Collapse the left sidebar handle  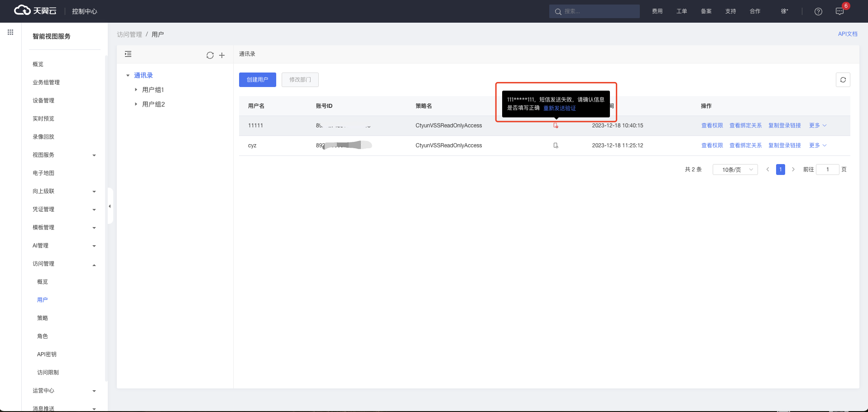click(x=110, y=206)
